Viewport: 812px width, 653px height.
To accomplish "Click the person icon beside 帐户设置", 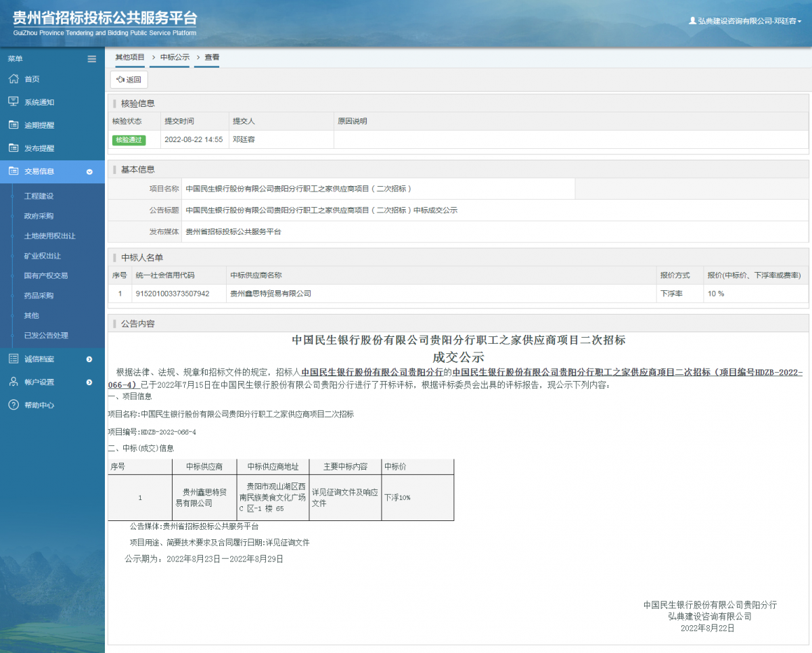I will [x=14, y=382].
